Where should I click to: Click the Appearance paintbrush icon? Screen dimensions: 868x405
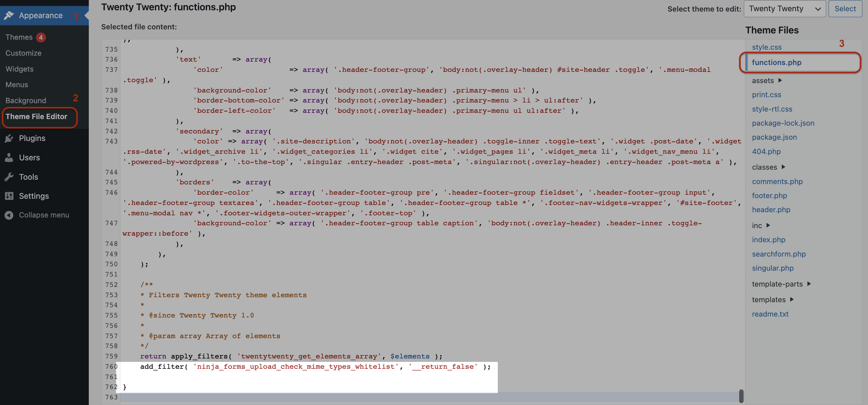point(9,15)
